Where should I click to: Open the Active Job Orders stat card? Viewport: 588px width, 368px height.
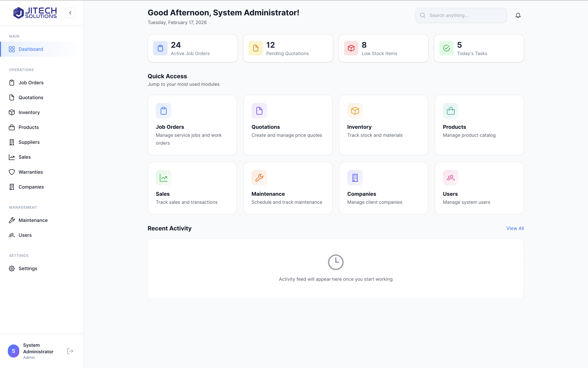coord(192,48)
